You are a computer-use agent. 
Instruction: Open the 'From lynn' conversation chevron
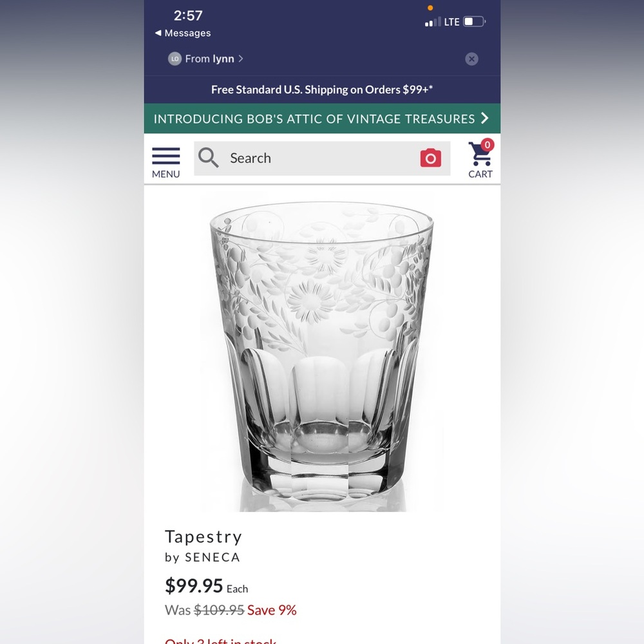coord(241,59)
